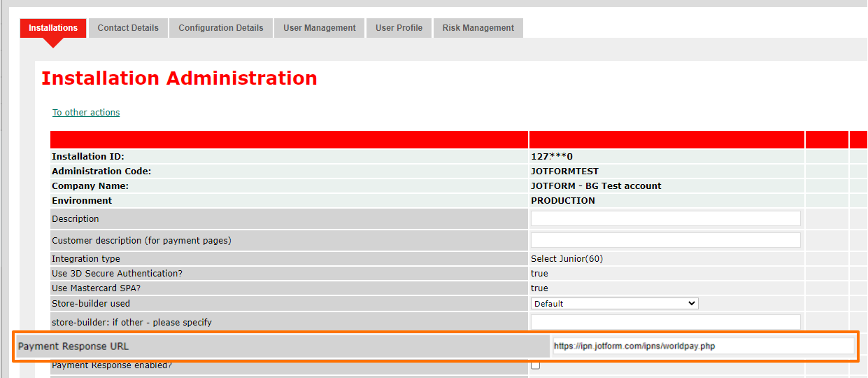Tick the Payment Response enabled checkbox
Viewport: 868px width, 378px height.
[x=536, y=365]
